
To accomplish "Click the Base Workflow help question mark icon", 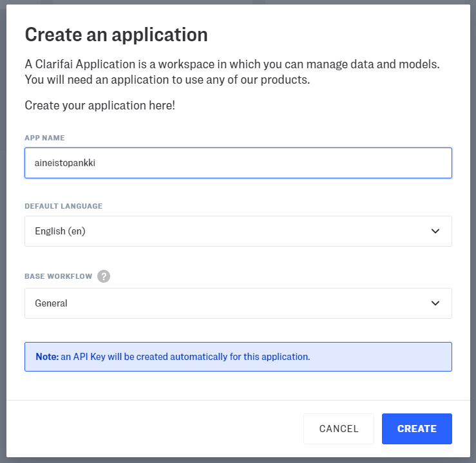I will pyautogui.click(x=104, y=276).
